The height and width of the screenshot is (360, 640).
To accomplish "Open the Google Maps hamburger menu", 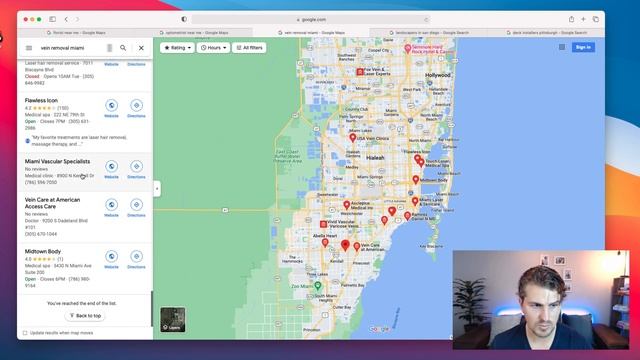I will 29,48.
